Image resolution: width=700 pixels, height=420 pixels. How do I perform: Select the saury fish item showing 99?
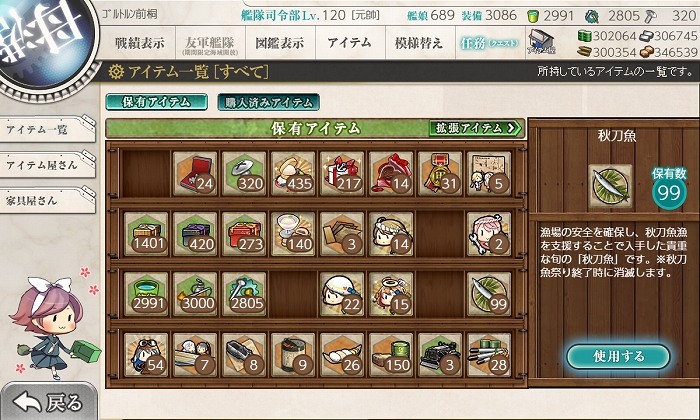[x=489, y=294]
